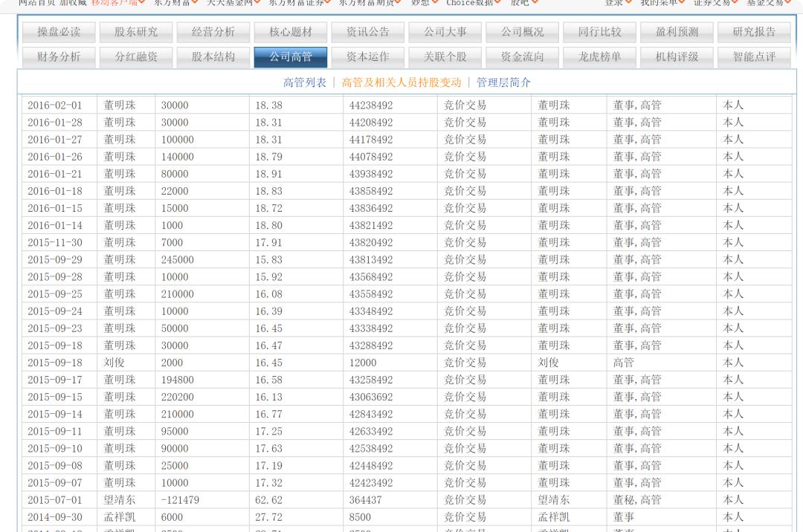This screenshot has height=532, width=803.
Task: Open the 机构评级 tab
Action: tap(677, 56)
